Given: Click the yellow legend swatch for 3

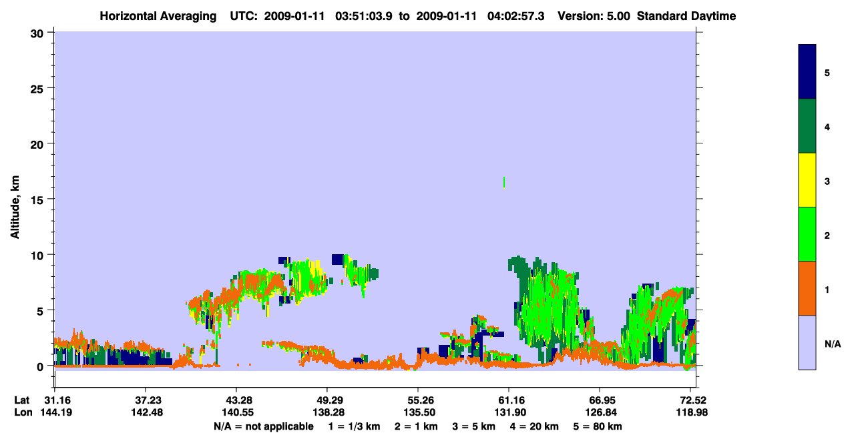Looking at the screenshot, I should coord(807,180).
